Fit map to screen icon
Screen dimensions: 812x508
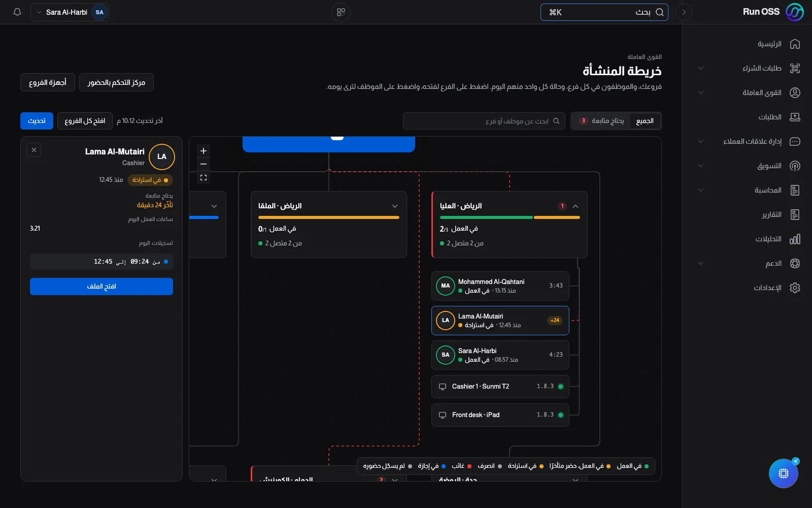[x=204, y=178]
